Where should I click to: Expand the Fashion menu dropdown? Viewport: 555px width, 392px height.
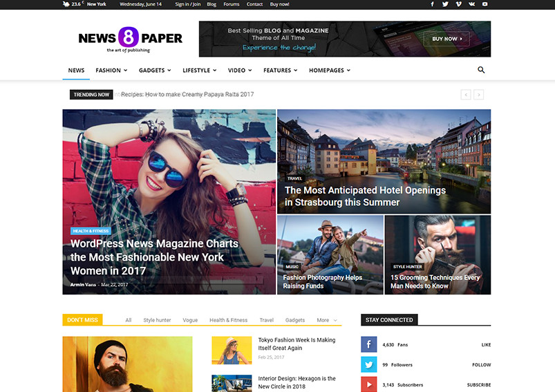click(111, 71)
